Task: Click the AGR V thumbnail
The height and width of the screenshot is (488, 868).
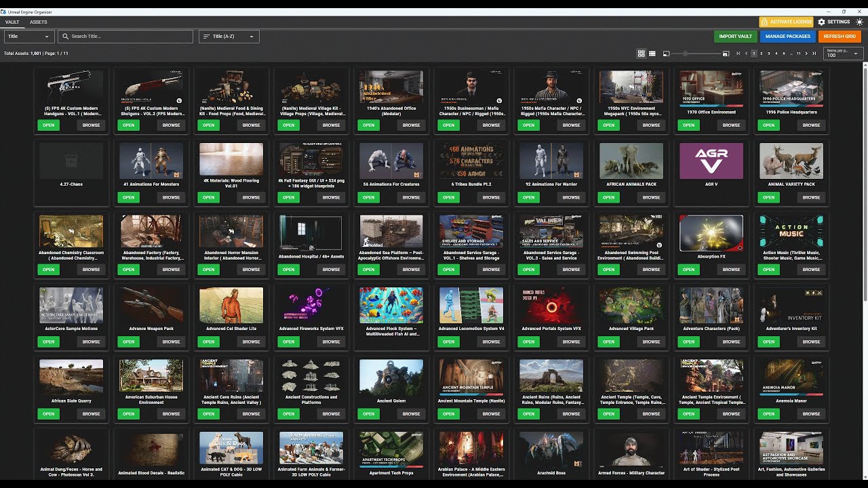Action: click(711, 161)
